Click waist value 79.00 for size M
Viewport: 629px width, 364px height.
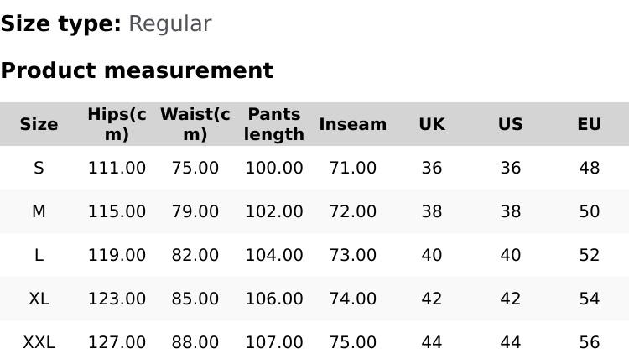click(195, 211)
